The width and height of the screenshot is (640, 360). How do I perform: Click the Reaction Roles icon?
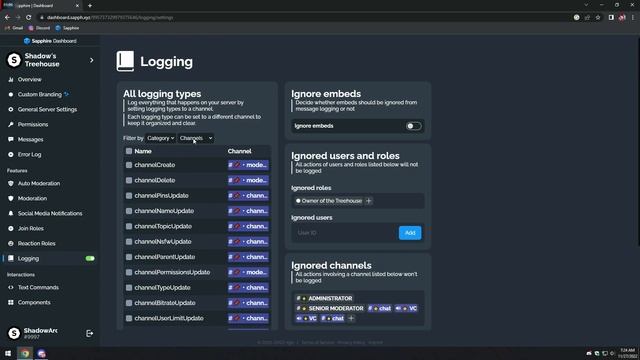[11, 244]
